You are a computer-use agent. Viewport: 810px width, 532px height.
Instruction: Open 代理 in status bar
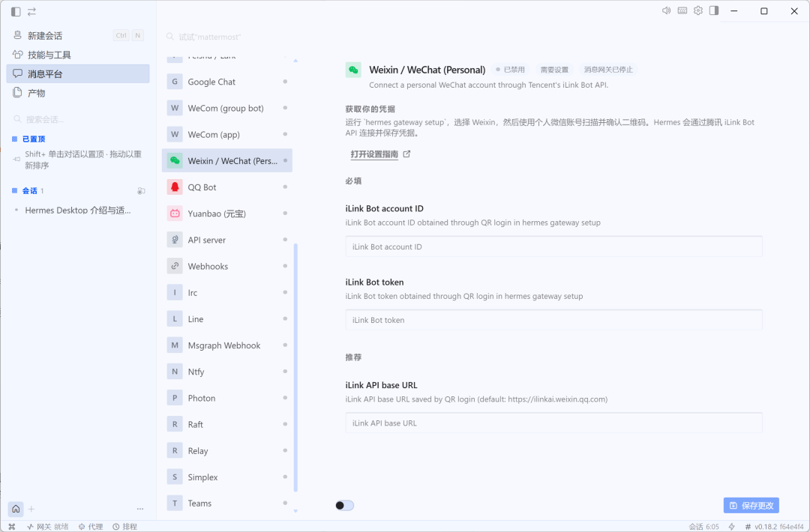click(91, 526)
